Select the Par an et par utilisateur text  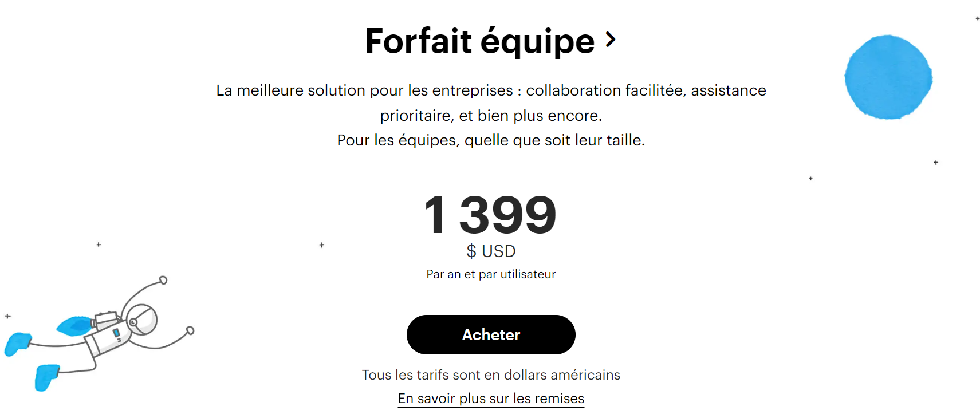[490, 274]
